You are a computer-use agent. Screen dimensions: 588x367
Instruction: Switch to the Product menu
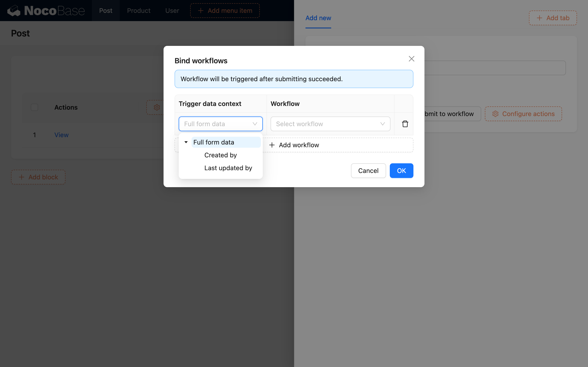coord(139,11)
